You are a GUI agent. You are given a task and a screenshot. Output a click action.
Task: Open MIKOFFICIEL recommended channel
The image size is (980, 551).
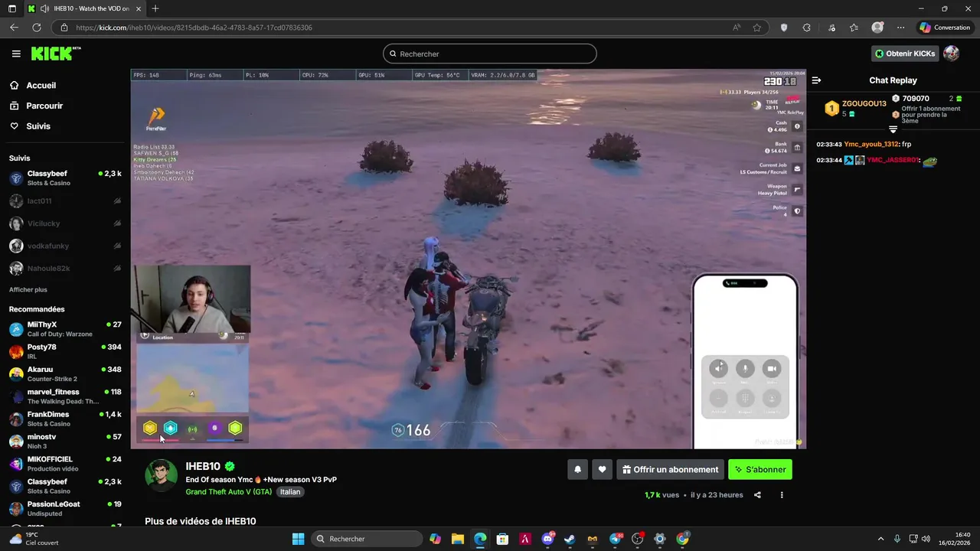point(65,464)
